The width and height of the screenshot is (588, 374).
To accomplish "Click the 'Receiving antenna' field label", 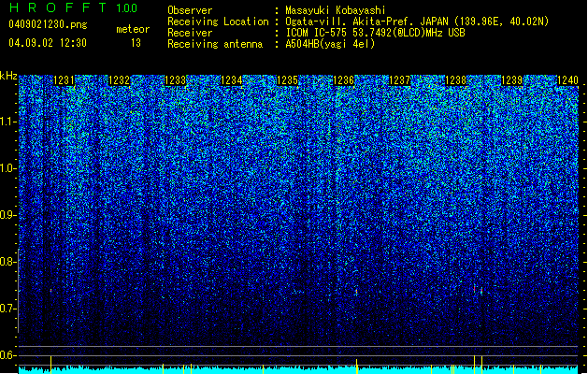I will click(x=215, y=44).
